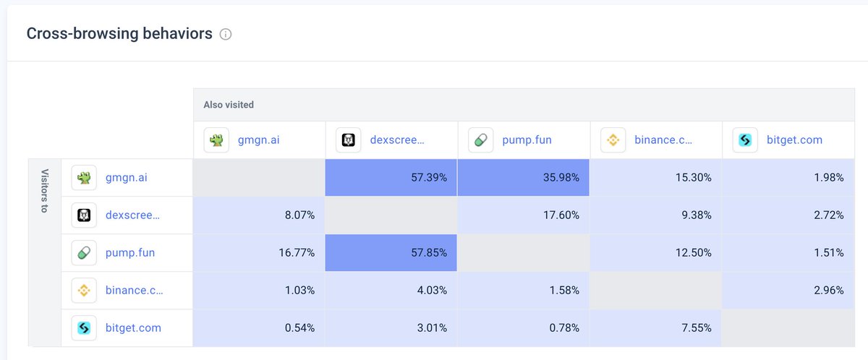The height and width of the screenshot is (360, 868).
Task: Select the 1.51% cell
Action: [788, 253]
